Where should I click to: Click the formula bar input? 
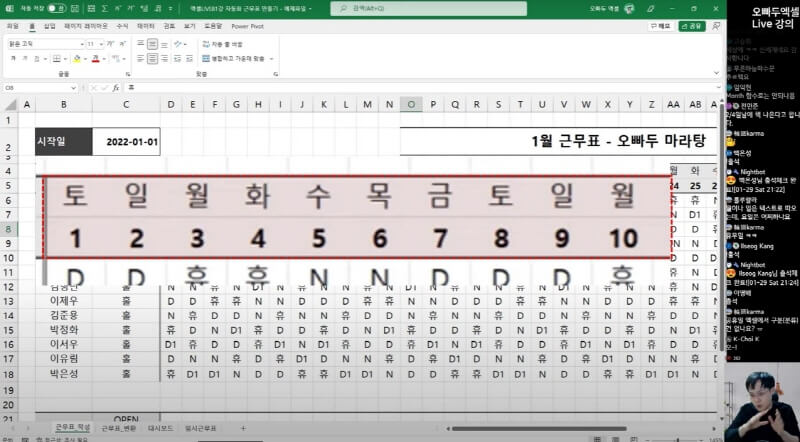pos(418,88)
